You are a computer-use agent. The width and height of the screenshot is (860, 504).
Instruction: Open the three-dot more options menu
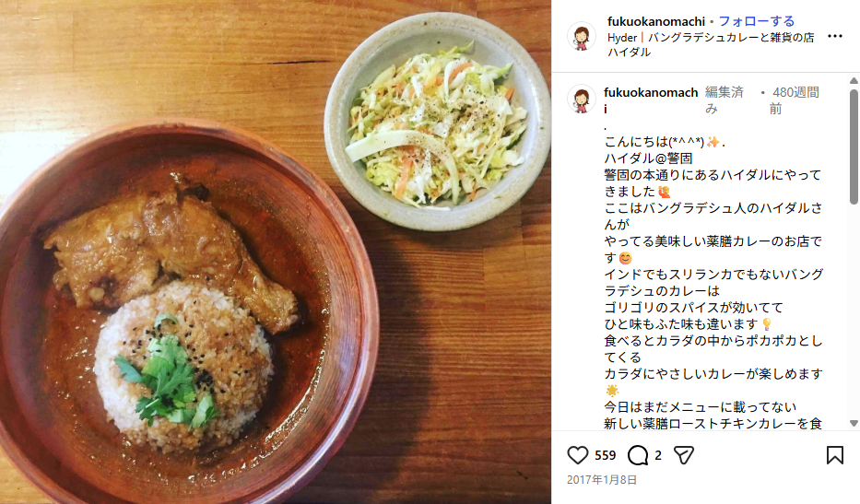pyautogui.click(x=835, y=36)
